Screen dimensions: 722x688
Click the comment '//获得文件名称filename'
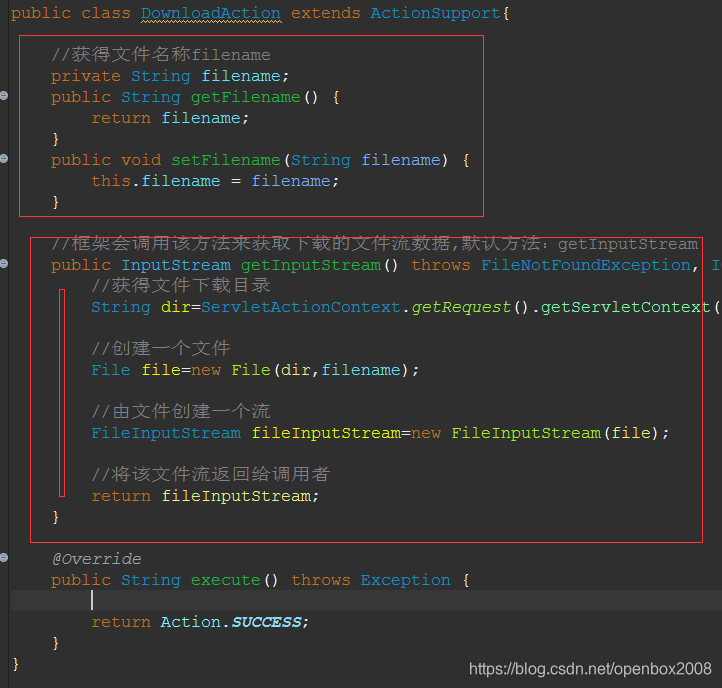(161, 55)
